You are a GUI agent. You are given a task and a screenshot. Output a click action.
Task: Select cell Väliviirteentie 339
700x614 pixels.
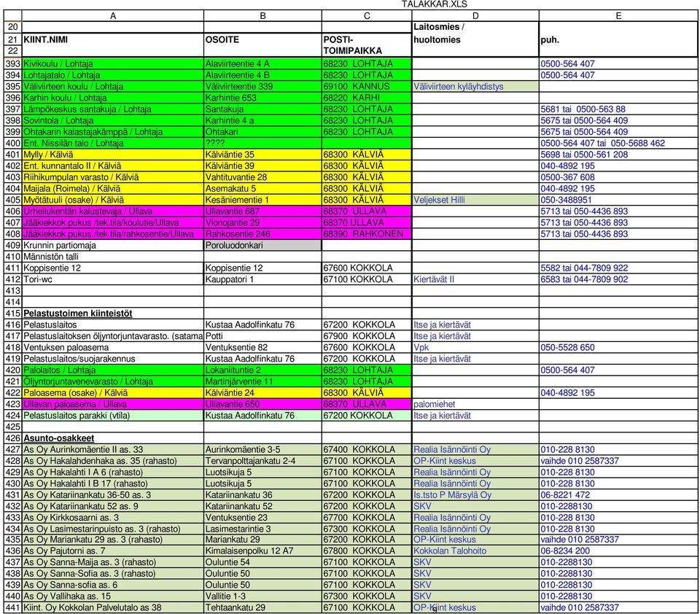pyautogui.click(x=262, y=87)
